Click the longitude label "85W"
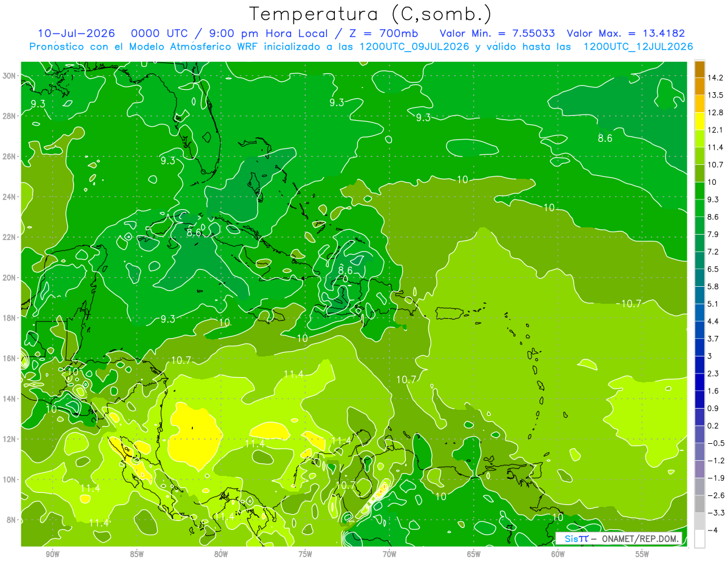 point(136,555)
